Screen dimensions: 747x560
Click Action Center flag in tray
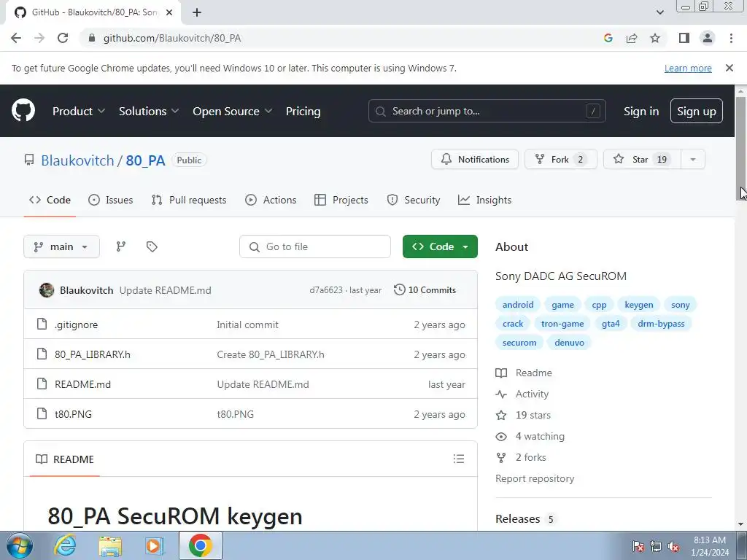[638, 546]
